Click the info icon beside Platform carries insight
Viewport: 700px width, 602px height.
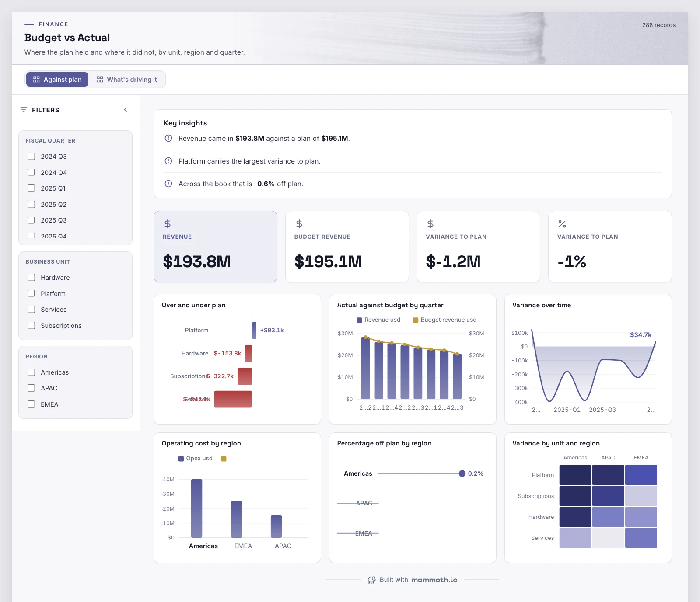[x=168, y=161]
